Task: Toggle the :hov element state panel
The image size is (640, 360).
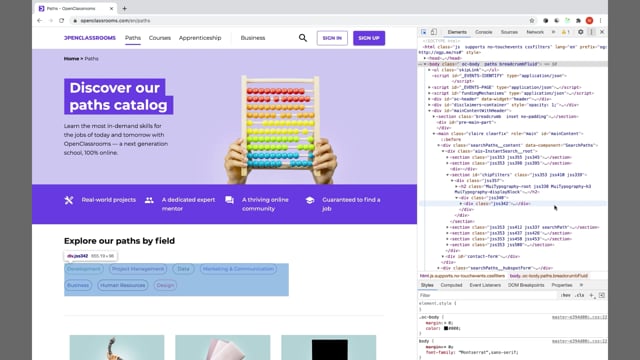Action: click(x=565, y=295)
